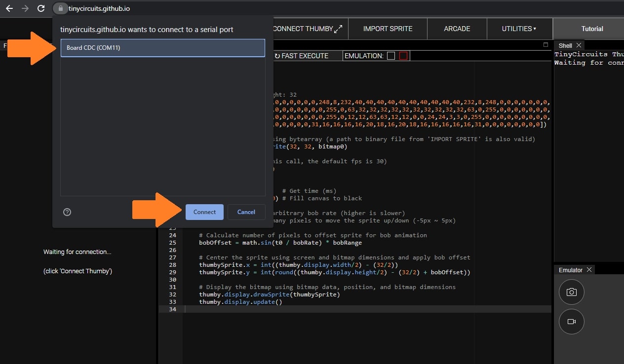This screenshot has height=364, width=624.
Task: Click the emulator screenshot camera icon
Action: click(x=572, y=292)
